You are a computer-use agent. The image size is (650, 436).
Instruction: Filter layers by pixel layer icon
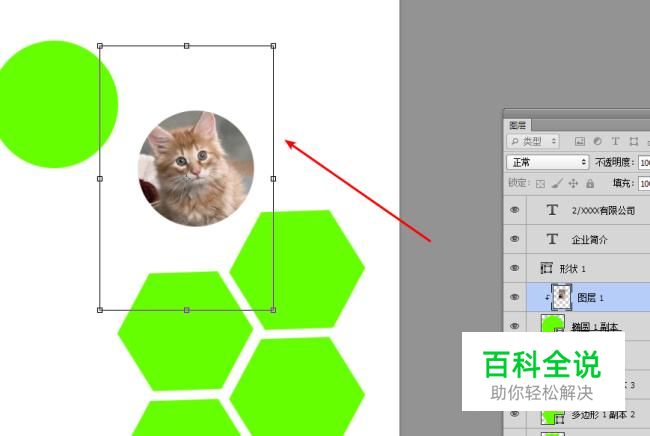[x=580, y=141]
